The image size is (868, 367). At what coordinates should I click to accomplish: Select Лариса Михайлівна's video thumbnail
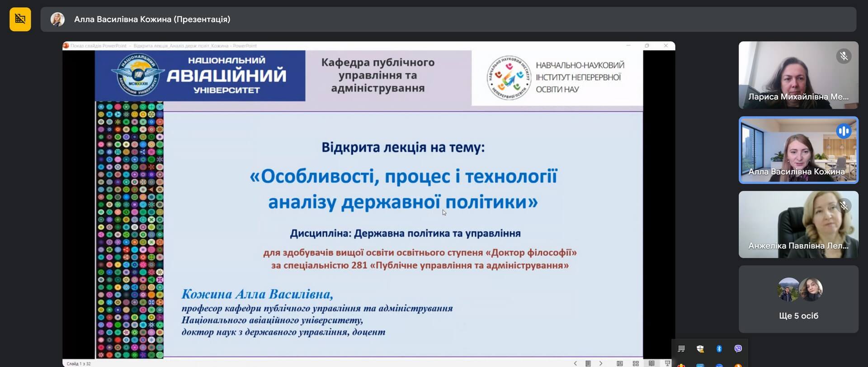798,75
